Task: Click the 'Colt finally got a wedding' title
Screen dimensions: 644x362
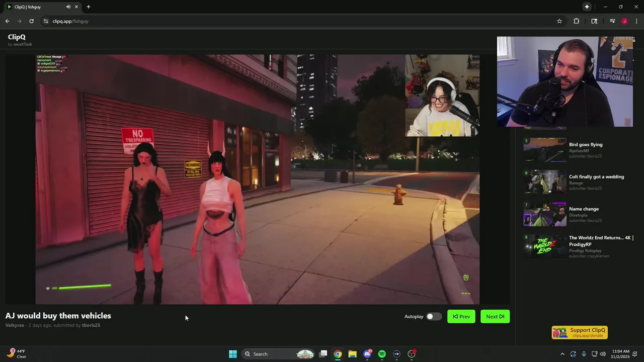Action: pos(596,176)
